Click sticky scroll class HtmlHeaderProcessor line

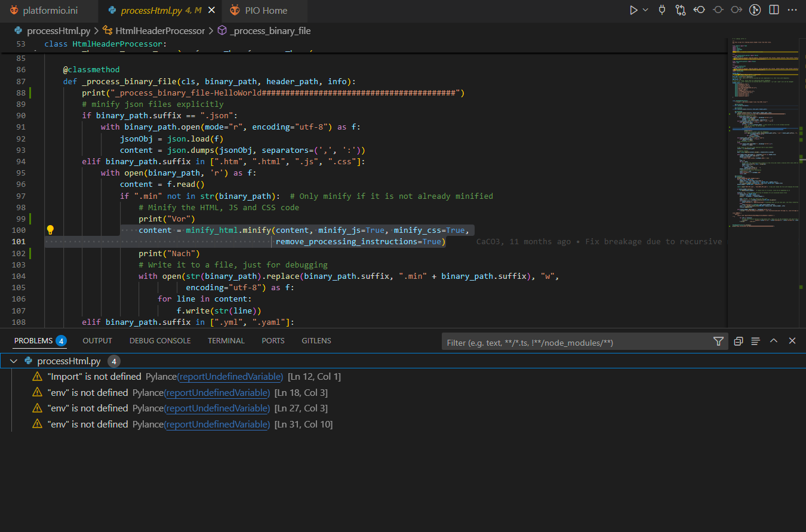[105, 44]
